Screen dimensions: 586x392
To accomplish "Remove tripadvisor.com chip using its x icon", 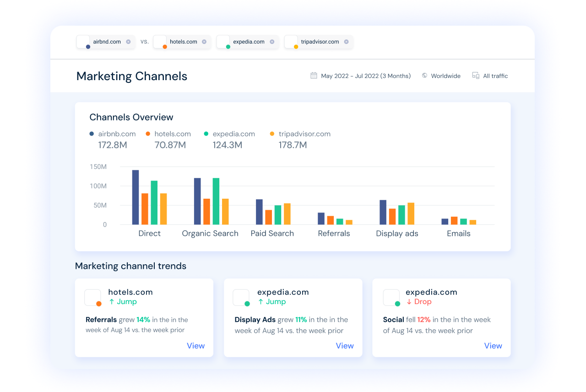I will click(x=346, y=42).
